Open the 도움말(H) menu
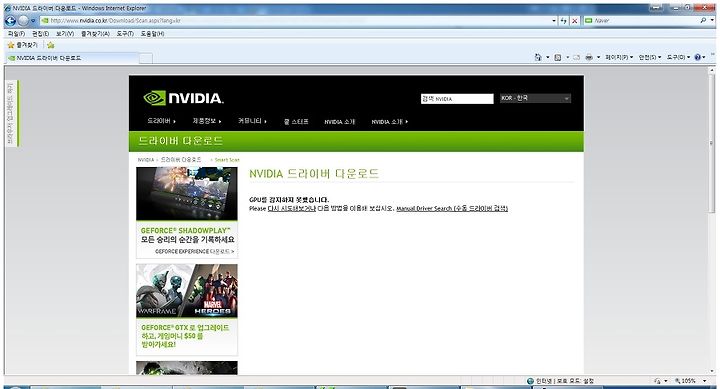Viewport: 720px width, 389px height. coord(152,34)
